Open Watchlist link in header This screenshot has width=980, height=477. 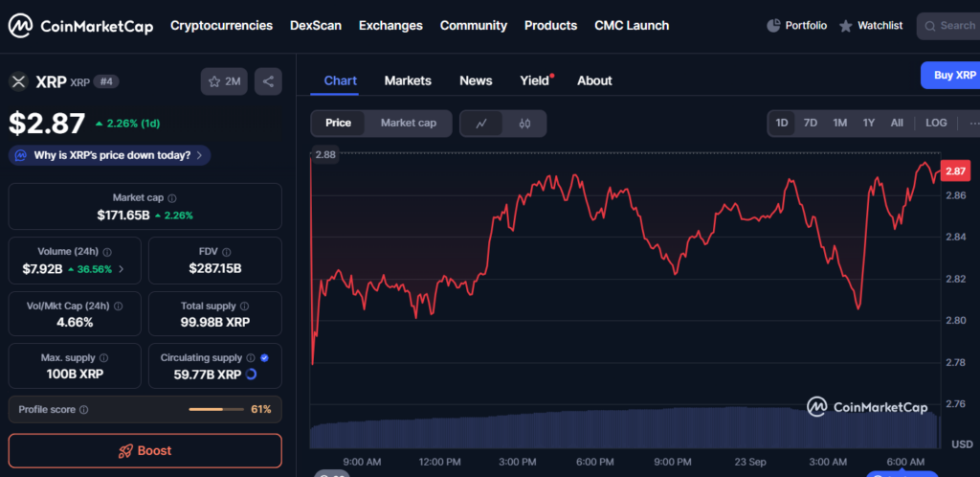(x=871, y=26)
